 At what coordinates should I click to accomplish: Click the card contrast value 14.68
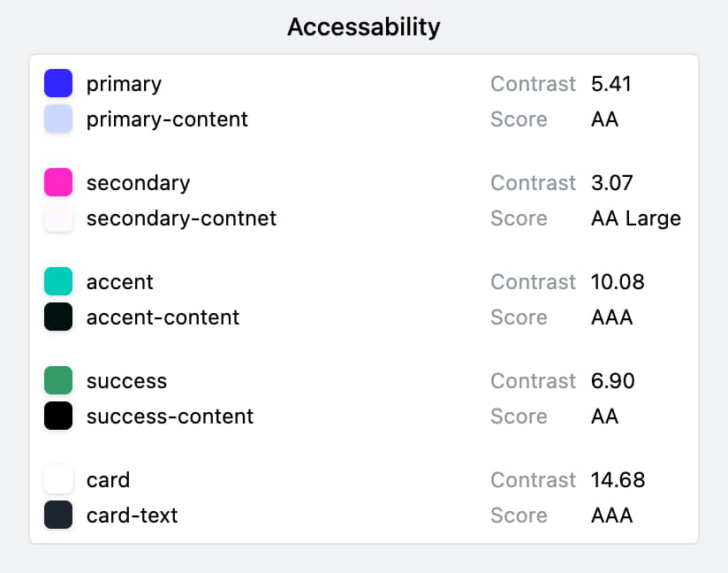(x=618, y=480)
